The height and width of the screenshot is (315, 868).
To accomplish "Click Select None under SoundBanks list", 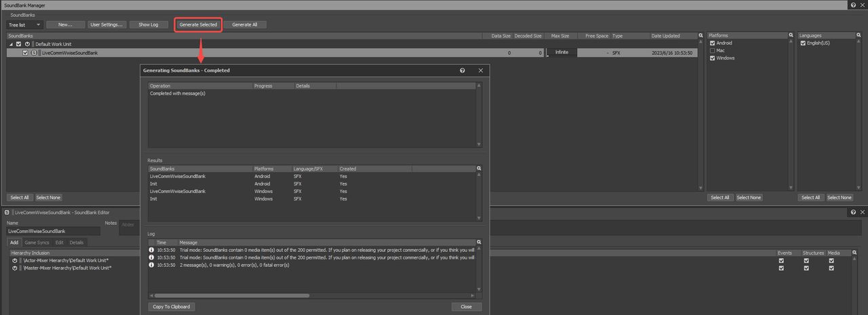I will click(48, 198).
